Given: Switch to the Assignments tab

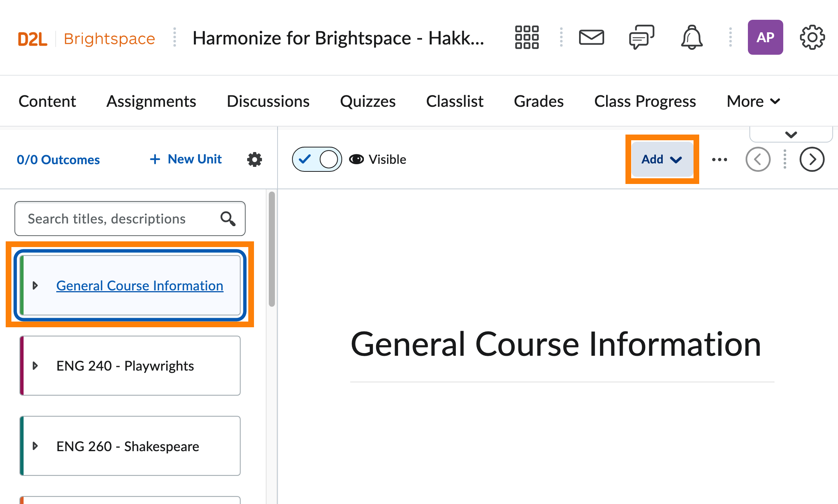Looking at the screenshot, I should coord(151,101).
